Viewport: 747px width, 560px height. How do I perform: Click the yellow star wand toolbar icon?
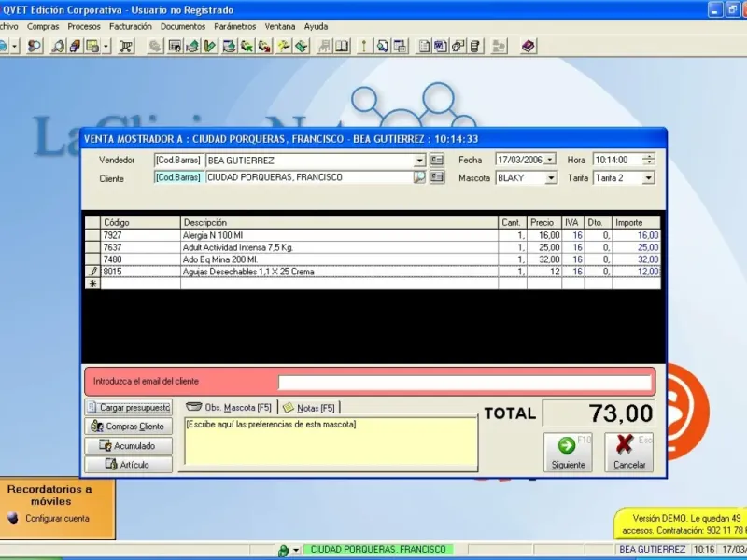284,46
